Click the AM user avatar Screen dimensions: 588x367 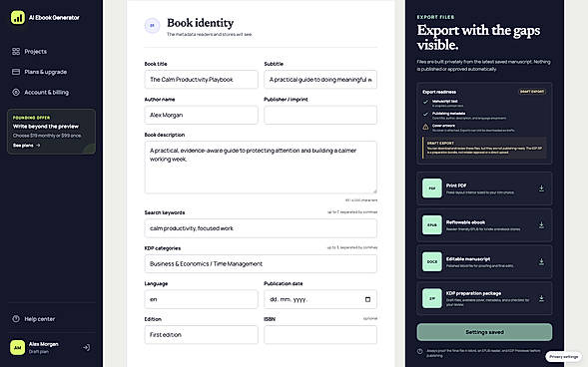point(18,347)
